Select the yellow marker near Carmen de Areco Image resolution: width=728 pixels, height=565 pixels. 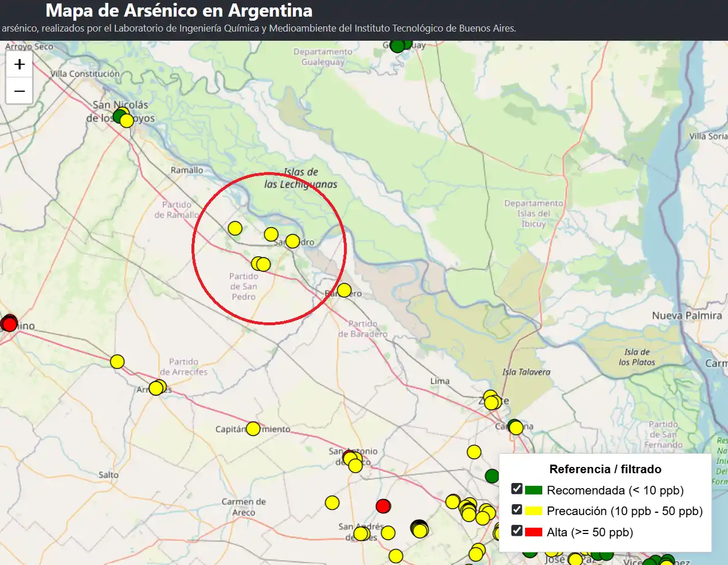pos(332,503)
